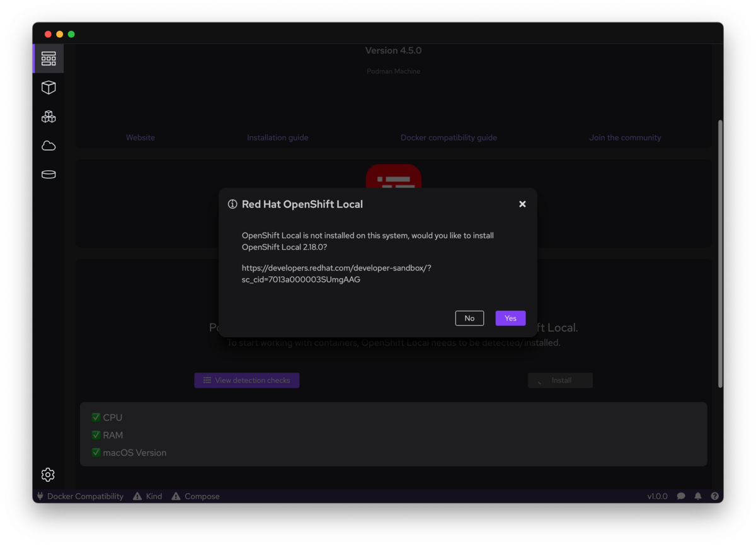
Task: Click the macOS Version green check mark
Action: click(x=96, y=453)
